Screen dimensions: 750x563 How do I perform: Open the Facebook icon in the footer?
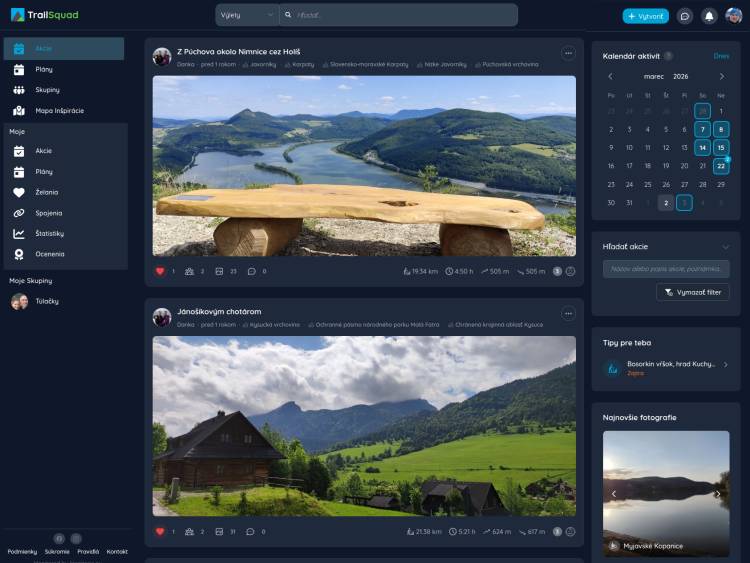(59, 538)
